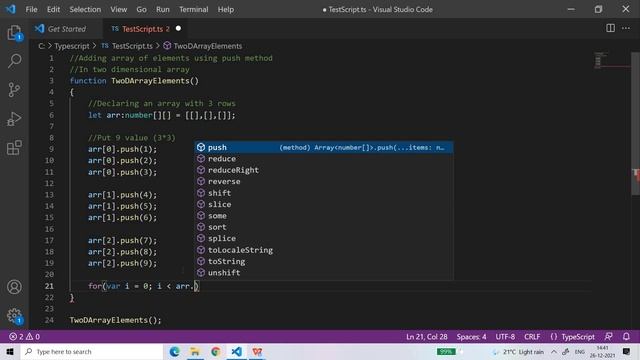Image resolution: width=640 pixels, height=360 pixels.
Task: Click the VS Code logo in title bar
Action: click(x=11, y=9)
